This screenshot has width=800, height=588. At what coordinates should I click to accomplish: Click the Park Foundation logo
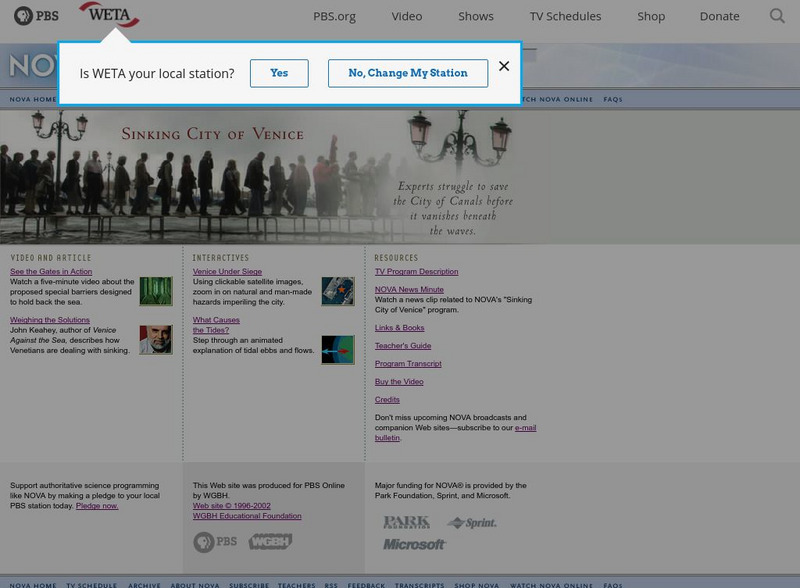406,522
